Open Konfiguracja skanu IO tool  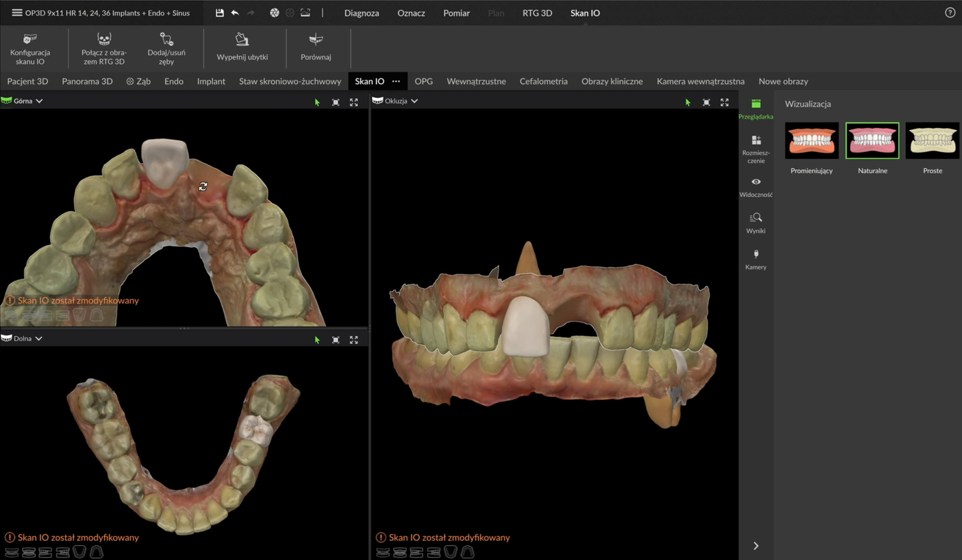pyautogui.click(x=30, y=48)
